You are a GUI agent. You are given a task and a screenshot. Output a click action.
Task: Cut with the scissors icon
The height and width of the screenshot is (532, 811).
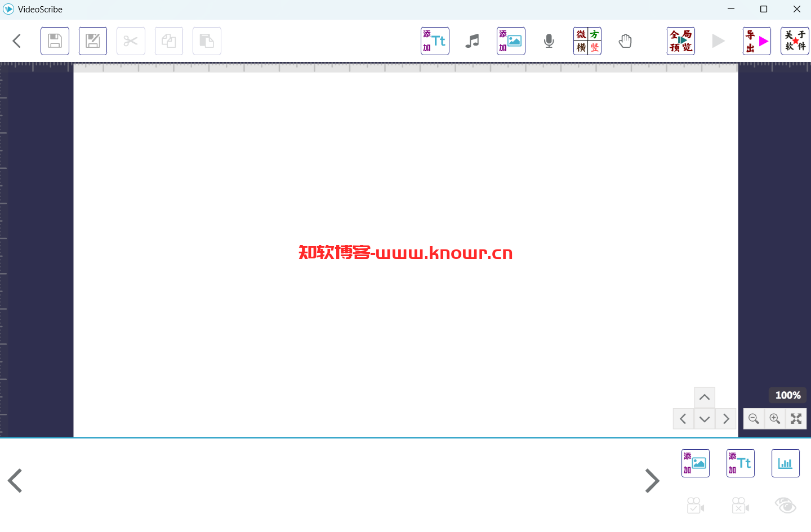pyautogui.click(x=131, y=41)
